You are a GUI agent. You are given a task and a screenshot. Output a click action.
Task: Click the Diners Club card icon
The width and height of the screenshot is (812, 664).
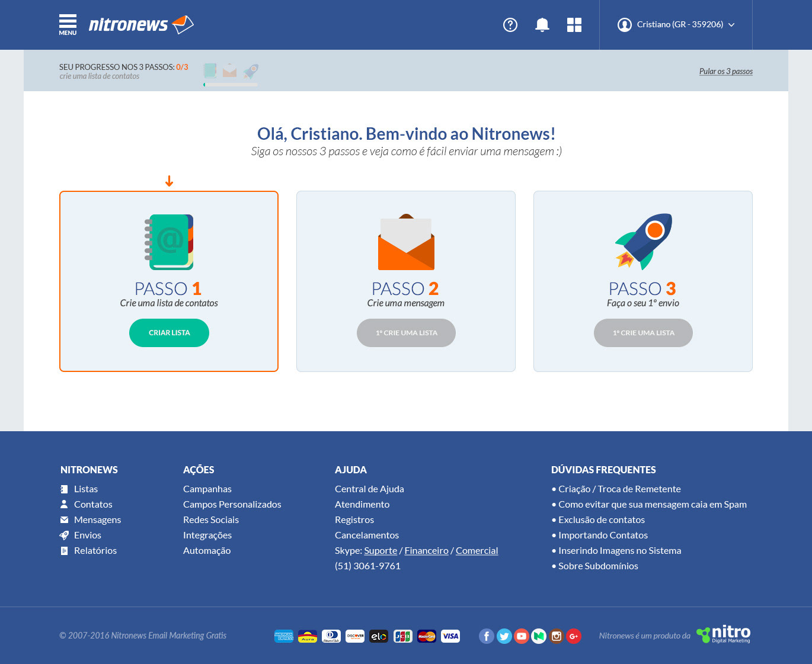coord(331,636)
